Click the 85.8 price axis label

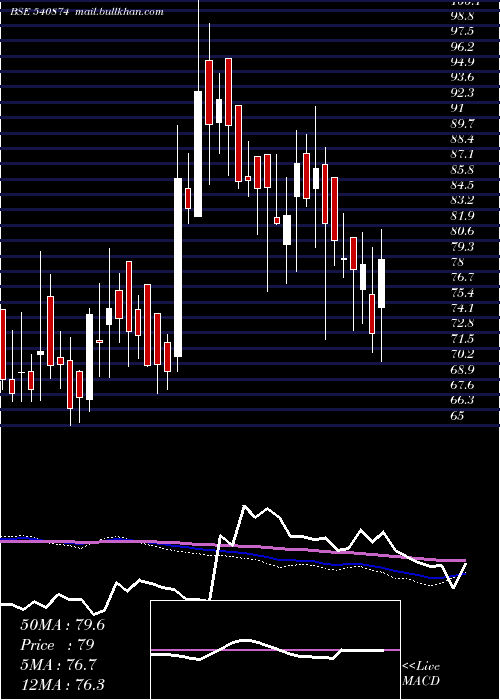462,170
